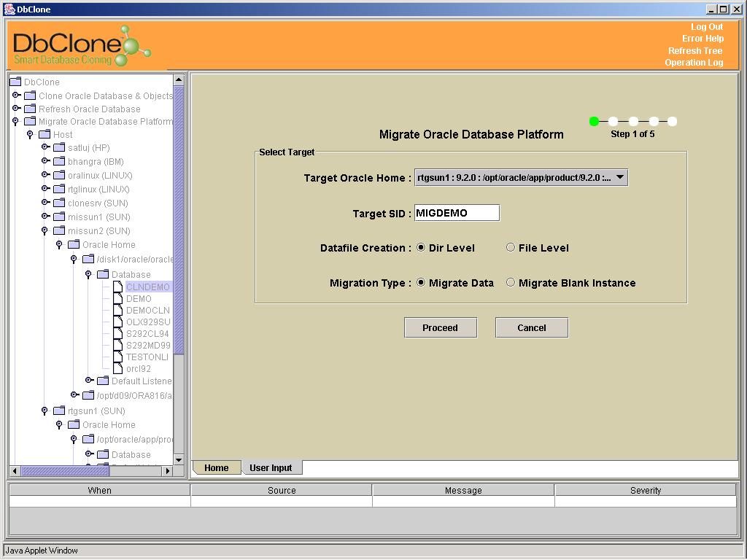Collapse the missun2 (SUN) host node
Viewport: 747px width, 560px height.
[44, 231]
